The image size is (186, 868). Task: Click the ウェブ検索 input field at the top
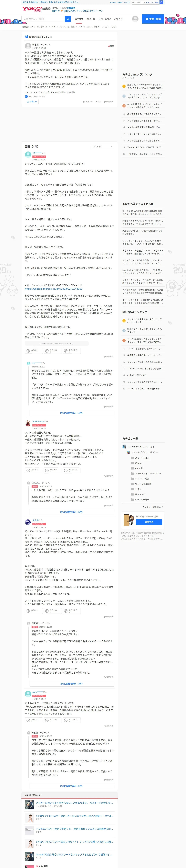pyautogui.click(x=137, y=2)
